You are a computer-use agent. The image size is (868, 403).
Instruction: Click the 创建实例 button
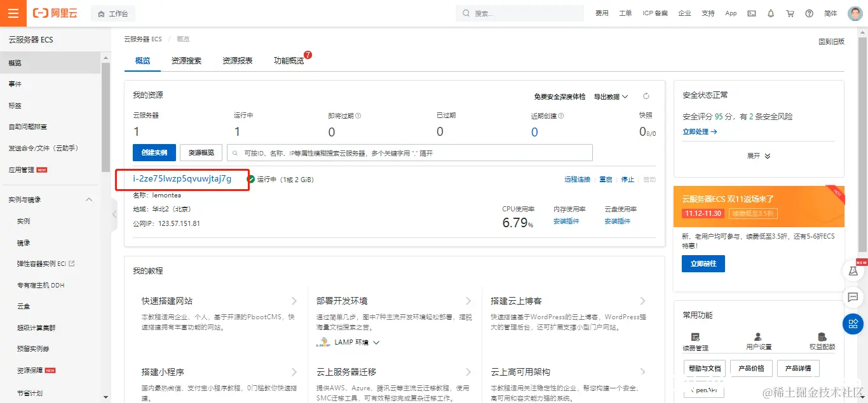pos(154,153)
